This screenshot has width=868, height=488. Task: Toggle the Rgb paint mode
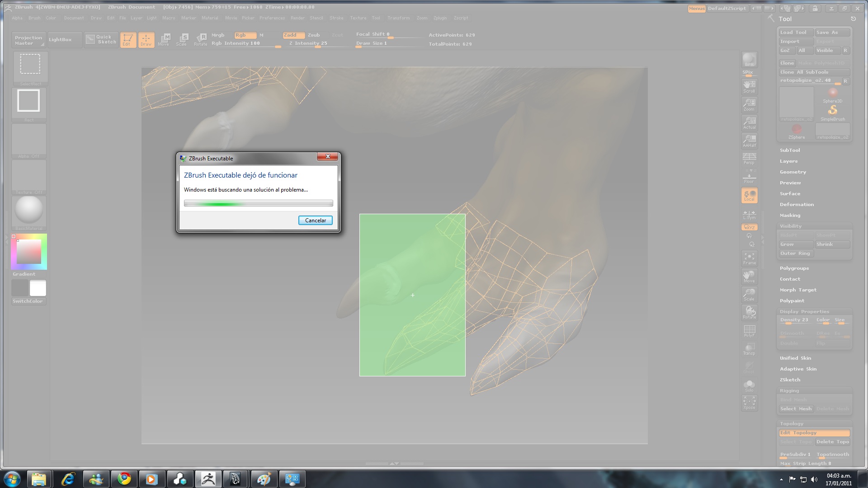[245, 35]
